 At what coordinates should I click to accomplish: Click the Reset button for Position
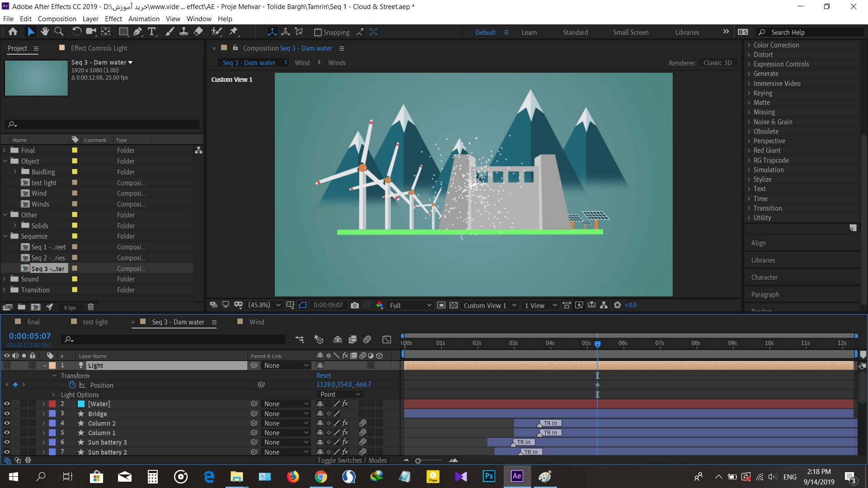pos(324,375)
